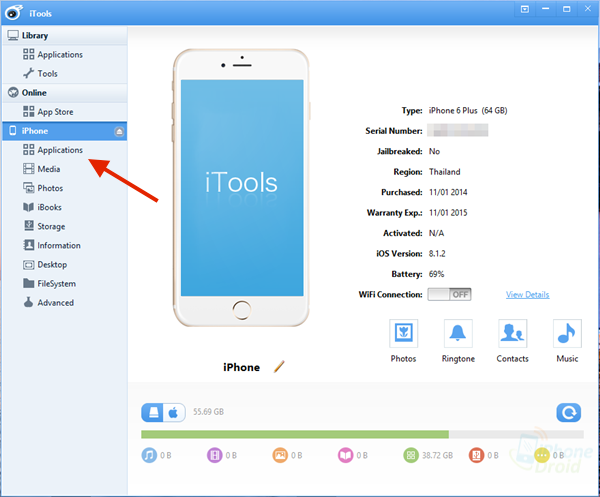
Task: Select the green apps storage icon
Action: click(x=411, y=455)
